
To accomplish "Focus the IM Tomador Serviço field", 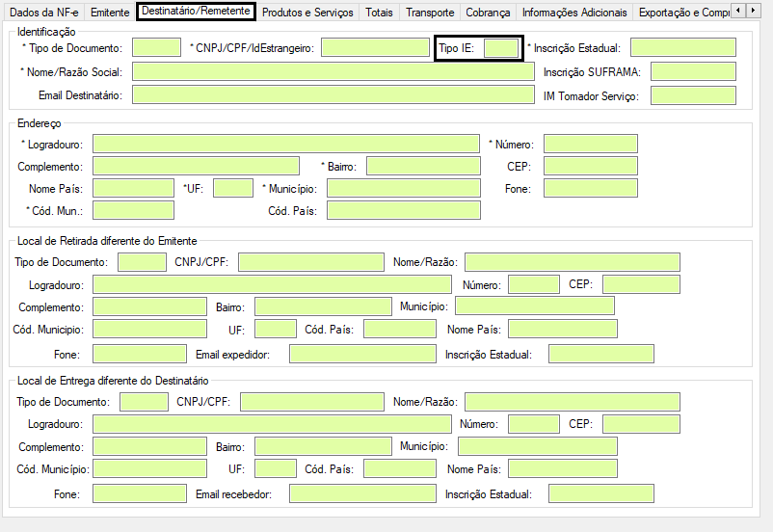I will (x=693, y=95).
